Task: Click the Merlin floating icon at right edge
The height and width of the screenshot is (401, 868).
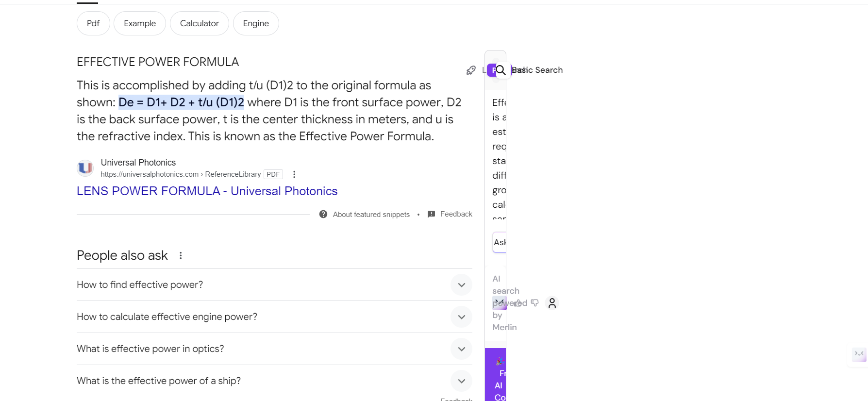Action: tap(859, 354)
